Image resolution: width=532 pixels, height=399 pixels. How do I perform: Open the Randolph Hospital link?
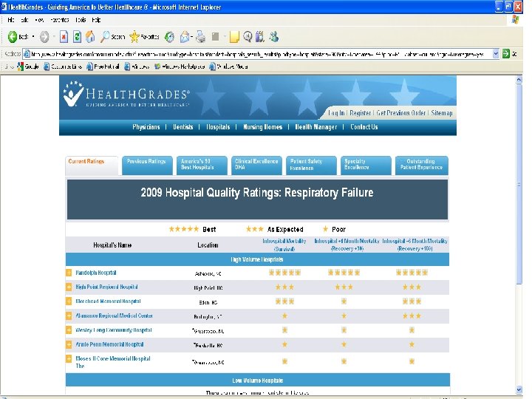(x=96, y=273)
